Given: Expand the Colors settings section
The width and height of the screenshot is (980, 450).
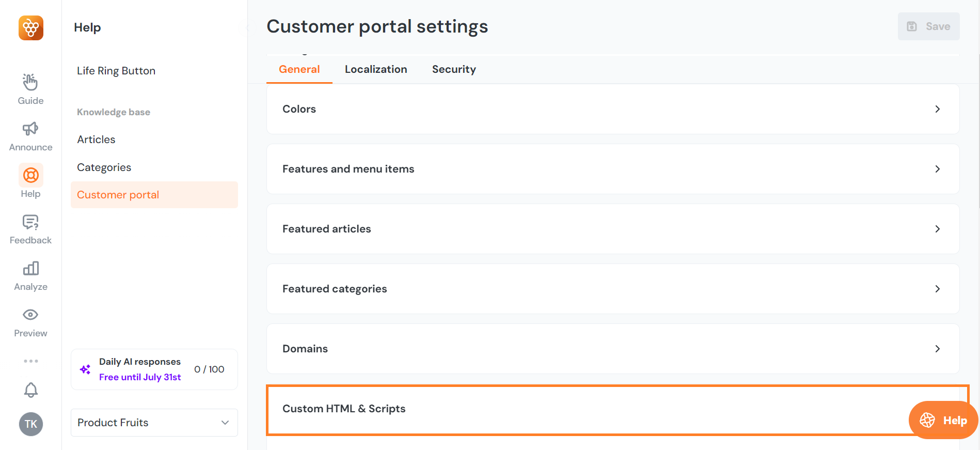Looking at the screenshot, I should pyautogui.click(x=612, y=109).
